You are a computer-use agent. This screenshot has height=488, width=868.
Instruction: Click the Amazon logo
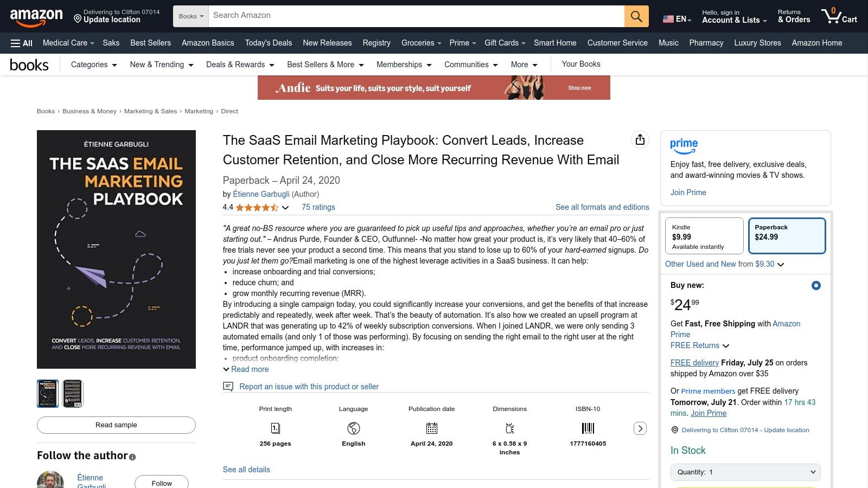(36, 17)
